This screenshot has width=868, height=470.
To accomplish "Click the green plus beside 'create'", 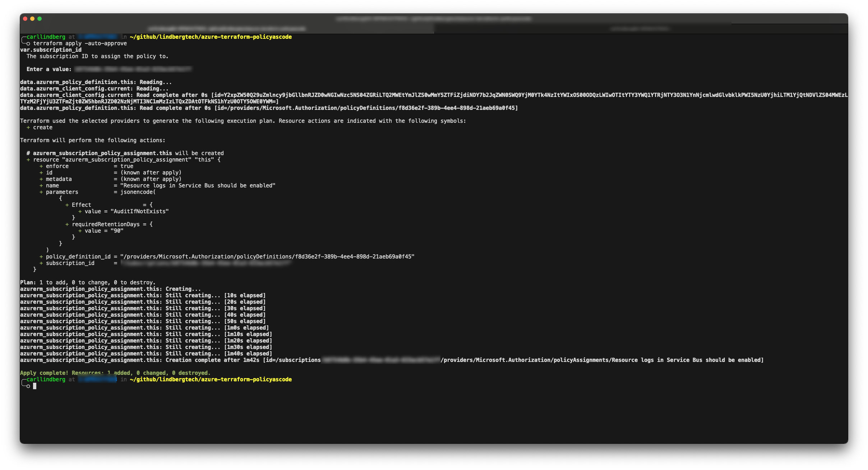I will [x=28, y=127].
